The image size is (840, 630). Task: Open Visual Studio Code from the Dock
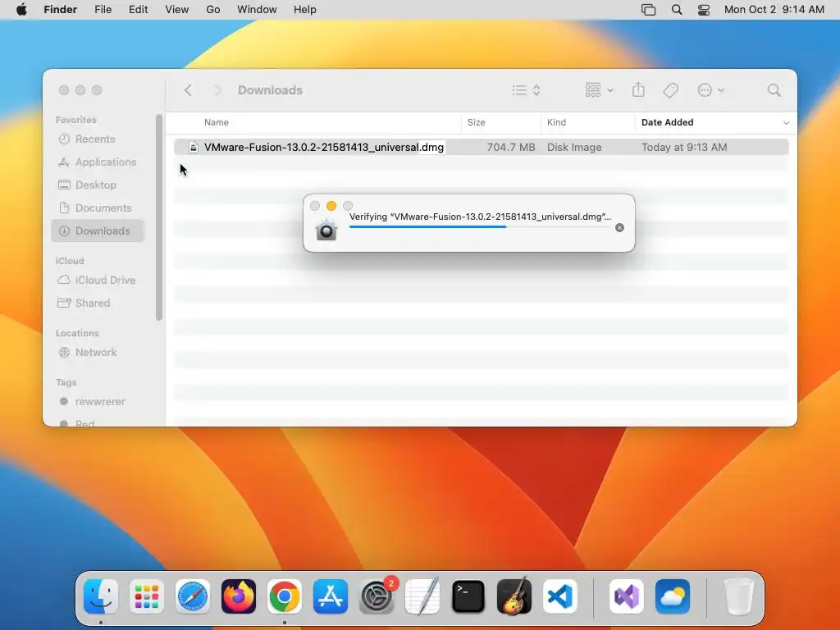[x=560, y=597]
